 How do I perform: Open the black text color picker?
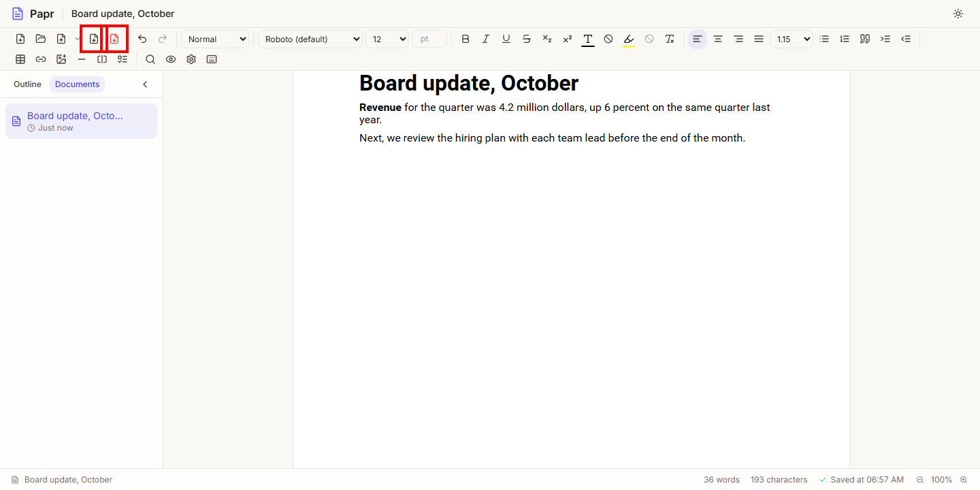[588, 39]
